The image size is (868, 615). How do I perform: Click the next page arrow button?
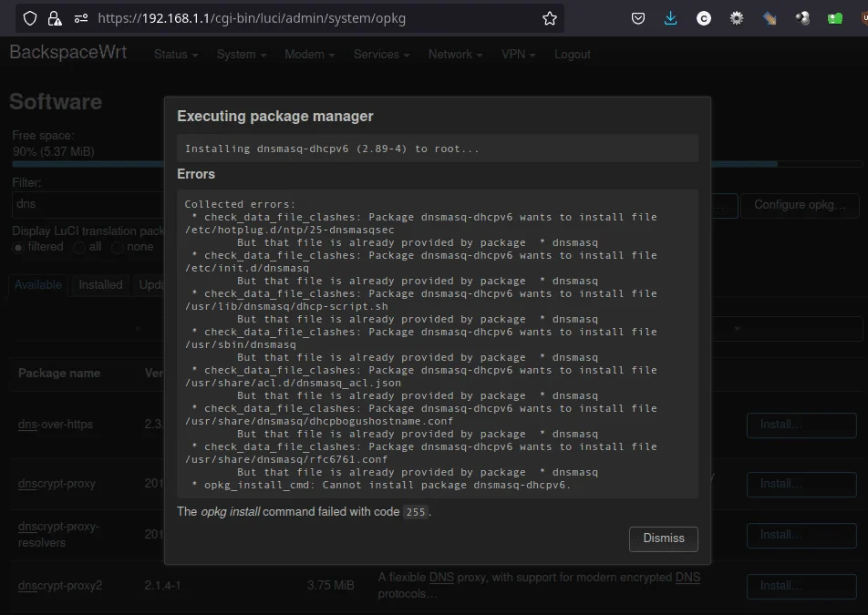pos(737,329)
